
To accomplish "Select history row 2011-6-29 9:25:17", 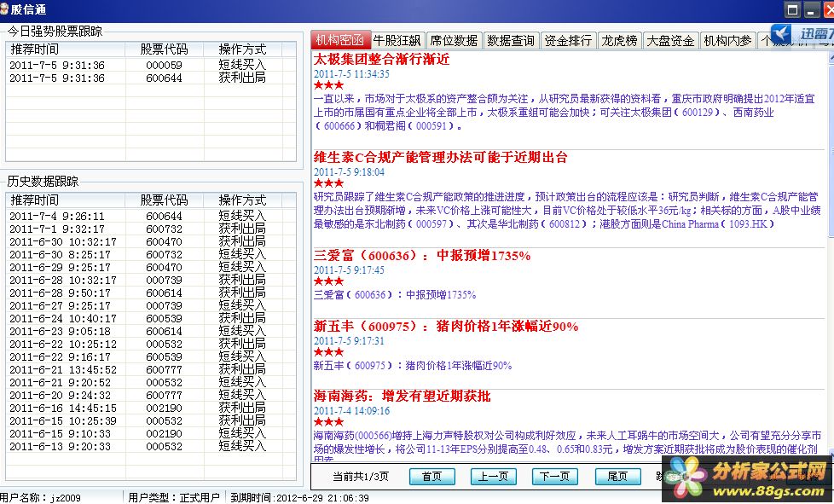I will (151, 268).
